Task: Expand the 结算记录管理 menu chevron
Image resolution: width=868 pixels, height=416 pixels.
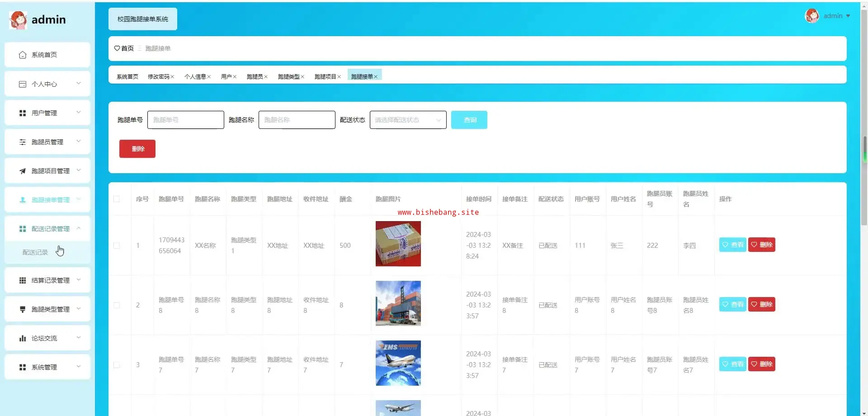Action: pyautogui.click(x=79, y=279)
